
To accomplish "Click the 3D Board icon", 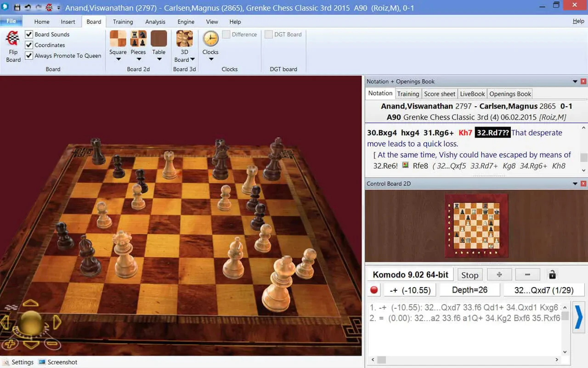I will [x=185, y=39].
